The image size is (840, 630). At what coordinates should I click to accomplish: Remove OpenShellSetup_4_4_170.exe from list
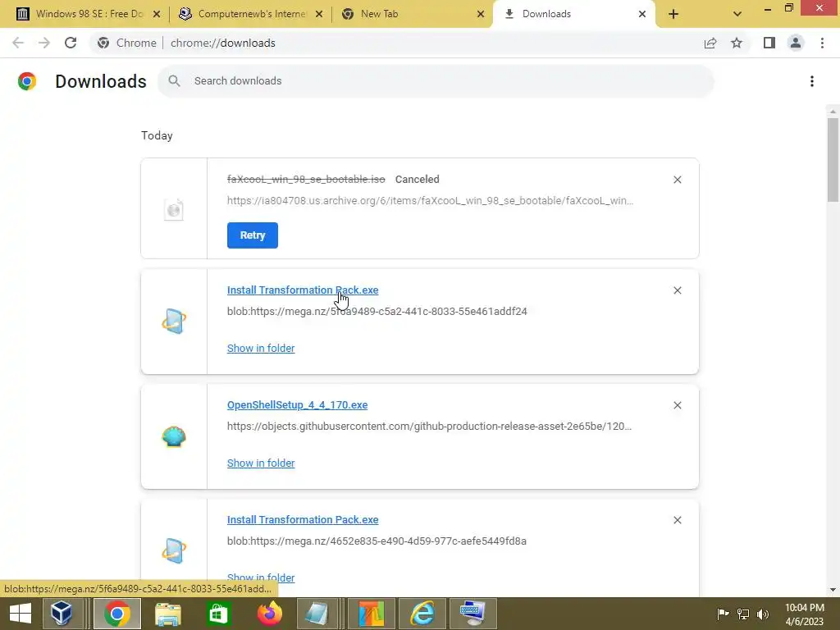click(677, 405)
